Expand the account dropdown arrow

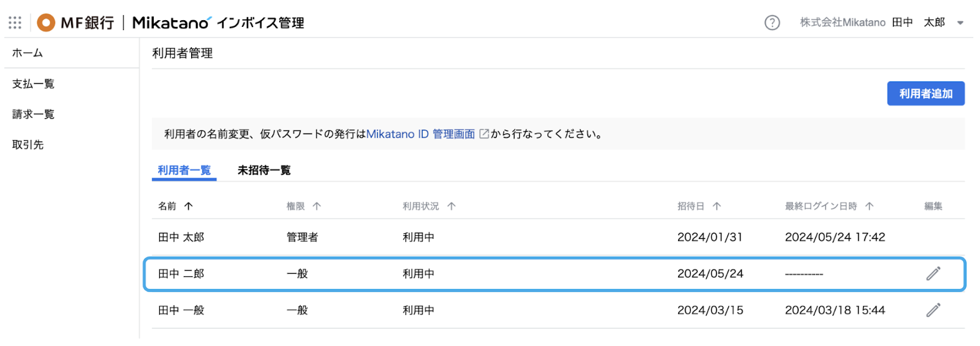click(960, 23)
